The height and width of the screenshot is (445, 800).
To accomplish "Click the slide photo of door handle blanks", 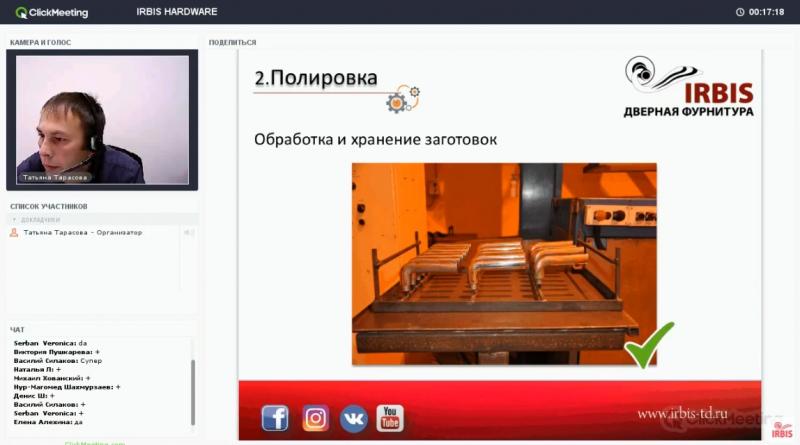I will [504, 264].
